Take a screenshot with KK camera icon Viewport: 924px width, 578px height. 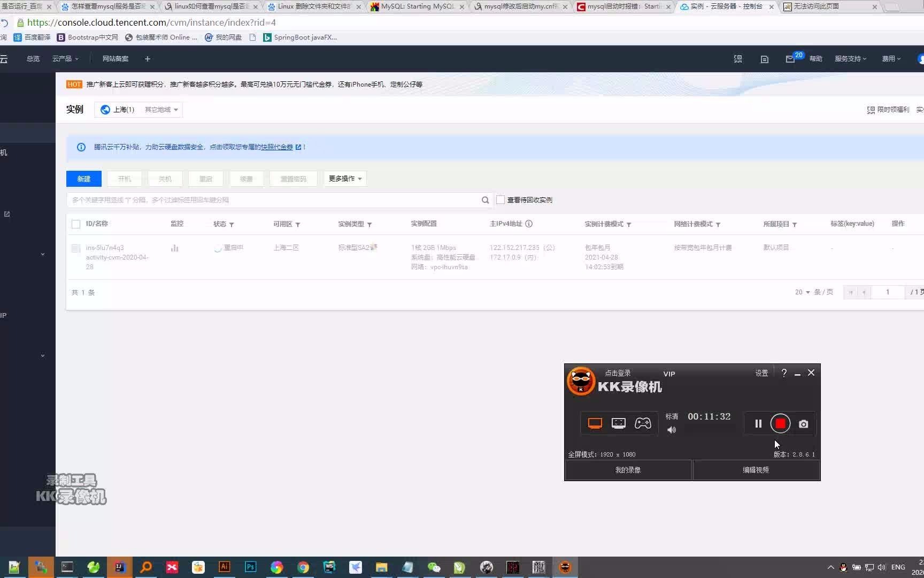coord(803,424)
